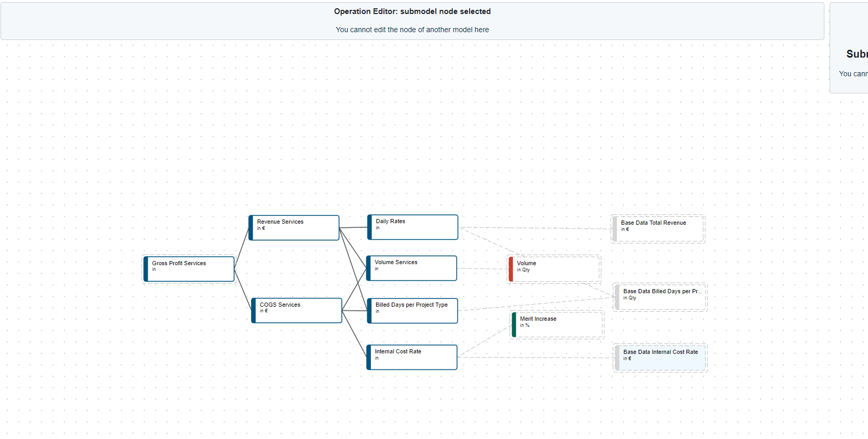Select the Gross Profit Services node
Image resolution: width=868 pixels, height=439 pixels.
point(190,269)
